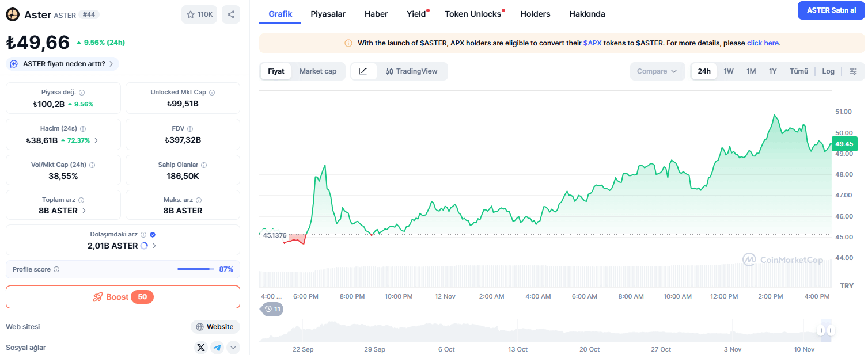Expand more social networks chevron
Image resolution: width=868 pixels, height=355 pixels.
pyautogui.click(x=233, y=348)
